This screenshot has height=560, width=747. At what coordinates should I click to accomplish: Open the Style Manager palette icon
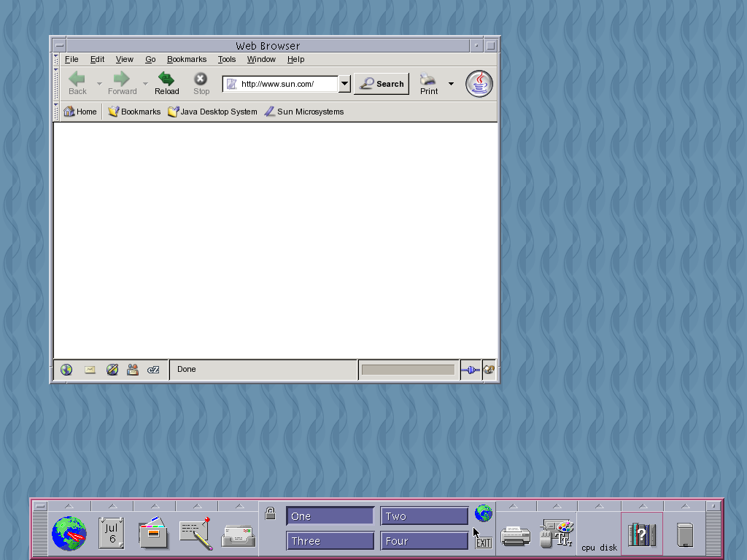point(557,533)
